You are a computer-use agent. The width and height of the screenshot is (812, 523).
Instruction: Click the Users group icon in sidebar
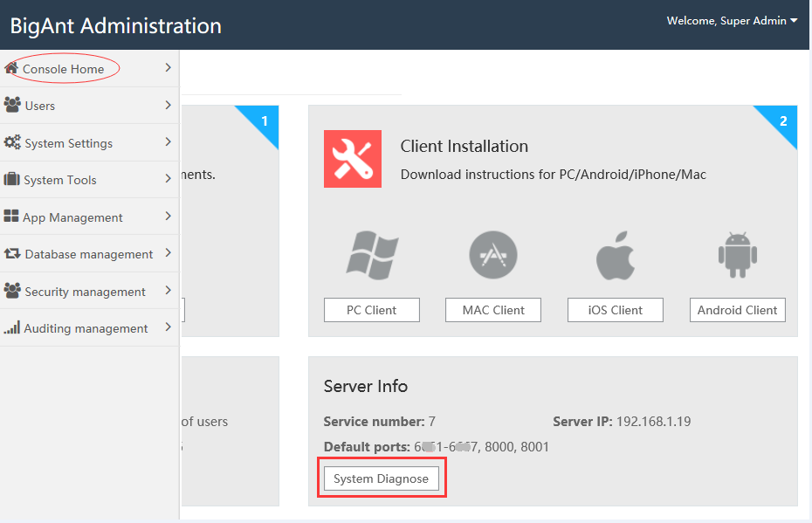coord(12,105)
